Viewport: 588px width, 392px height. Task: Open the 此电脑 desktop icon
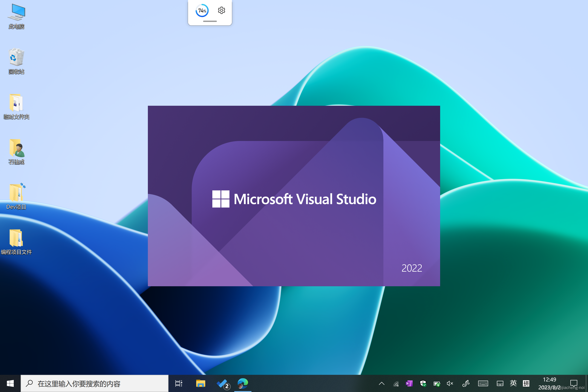pos(16,16)
